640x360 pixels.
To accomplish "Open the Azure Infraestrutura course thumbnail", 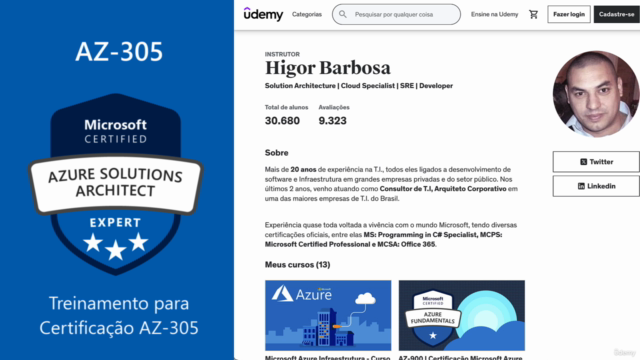I will (x=328, y=315).
